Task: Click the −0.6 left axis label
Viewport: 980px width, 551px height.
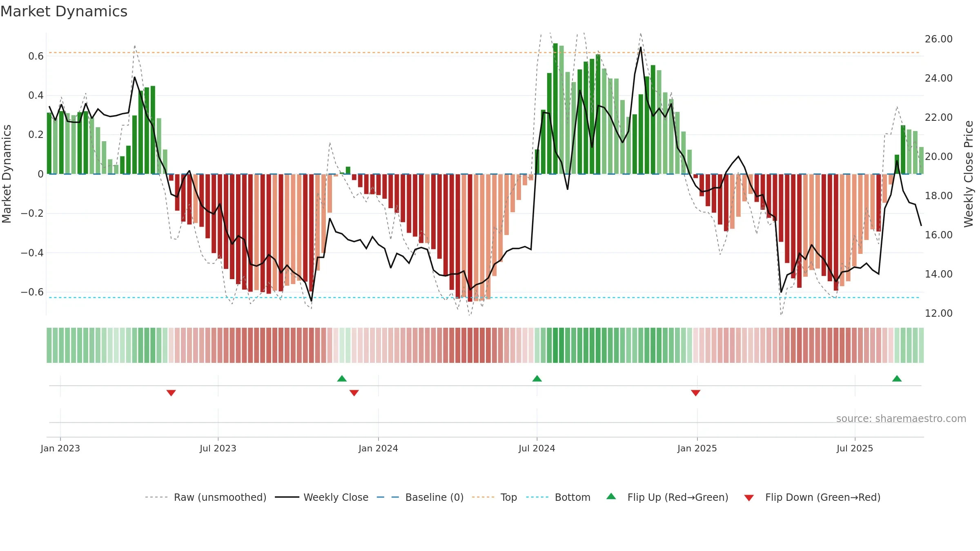Action: 32,292
